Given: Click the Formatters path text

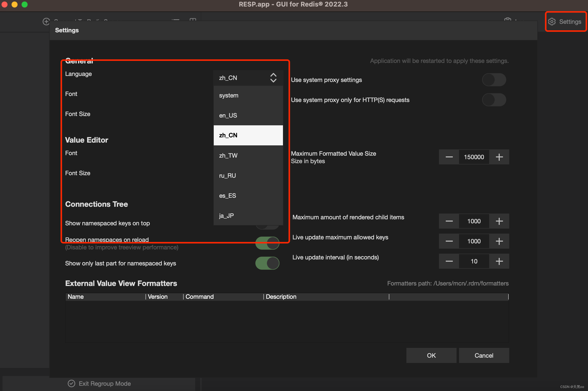Looking at the screenshot, I should 448,283.
